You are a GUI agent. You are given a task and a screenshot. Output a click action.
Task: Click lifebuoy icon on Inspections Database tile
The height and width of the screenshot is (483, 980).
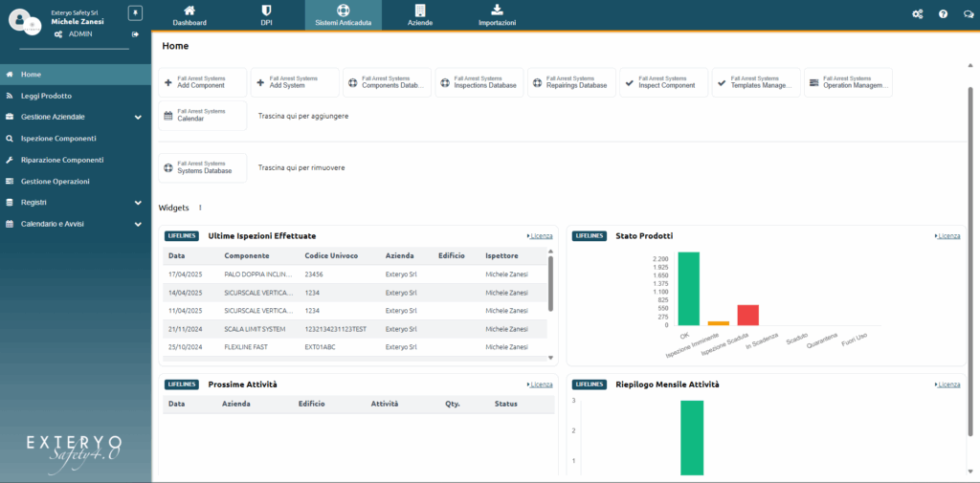[x=444, y=82]
